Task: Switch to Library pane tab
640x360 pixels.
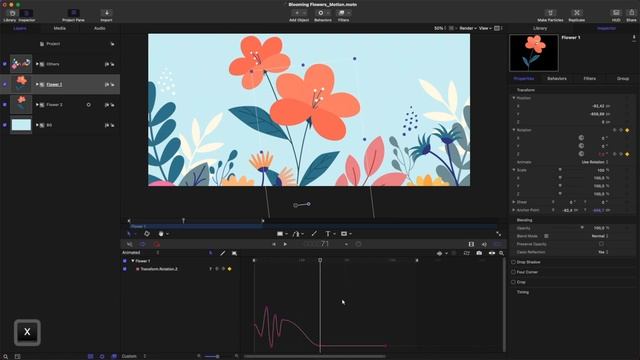Action: point(540,28)
